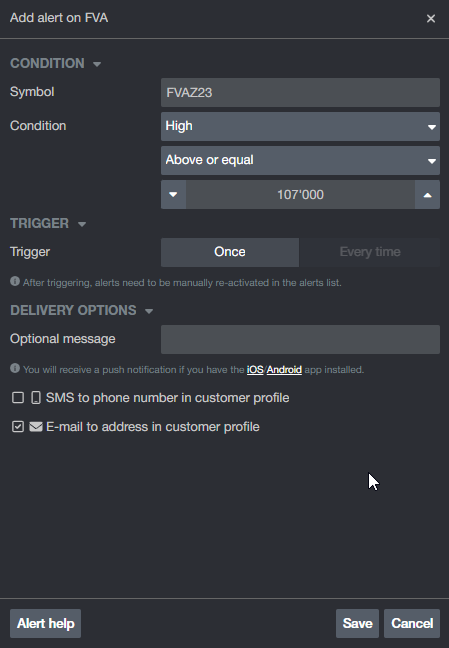Screen dimensions: 449x648
Task: Increase the alert price with up arrow
Action: point(428,195)
